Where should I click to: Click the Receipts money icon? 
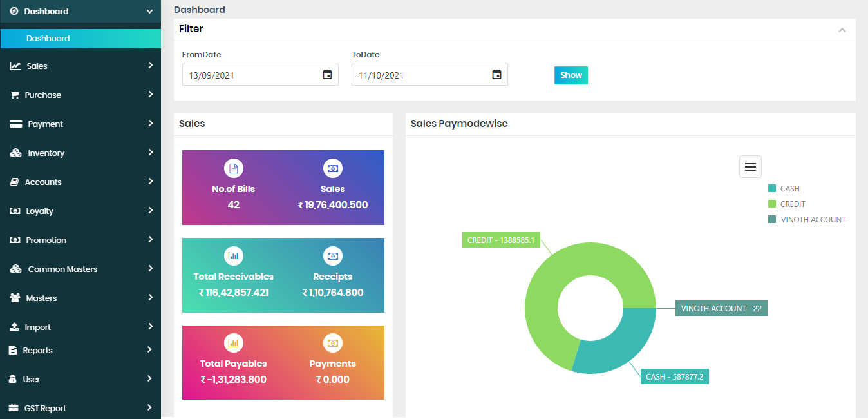tap(333, 256)
